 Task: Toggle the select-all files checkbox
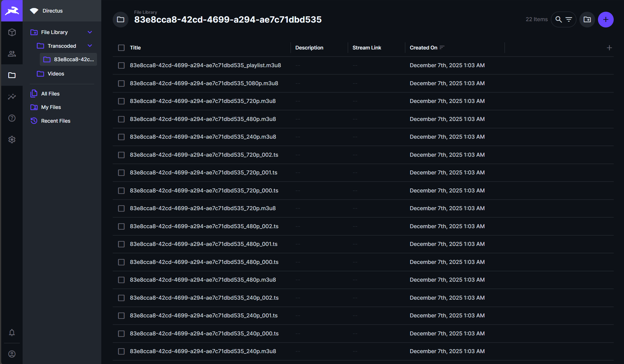pyautogui.click(x=121, y=48)
